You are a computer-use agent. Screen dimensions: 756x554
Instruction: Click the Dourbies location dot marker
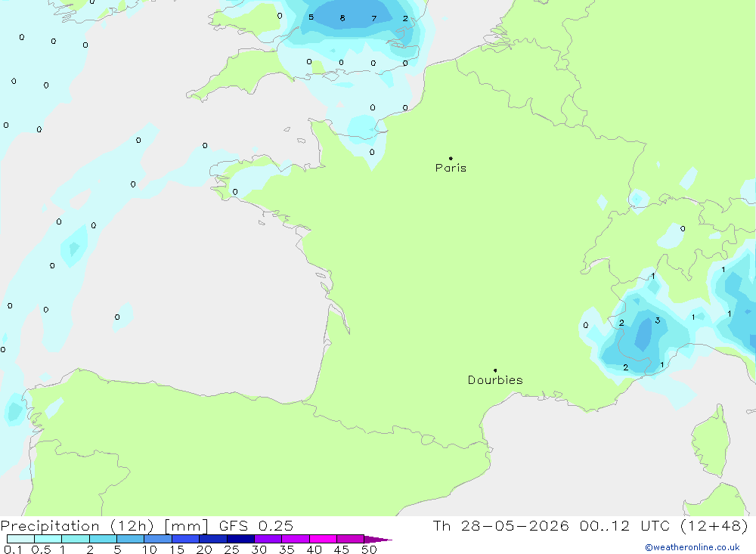[495, 370]
